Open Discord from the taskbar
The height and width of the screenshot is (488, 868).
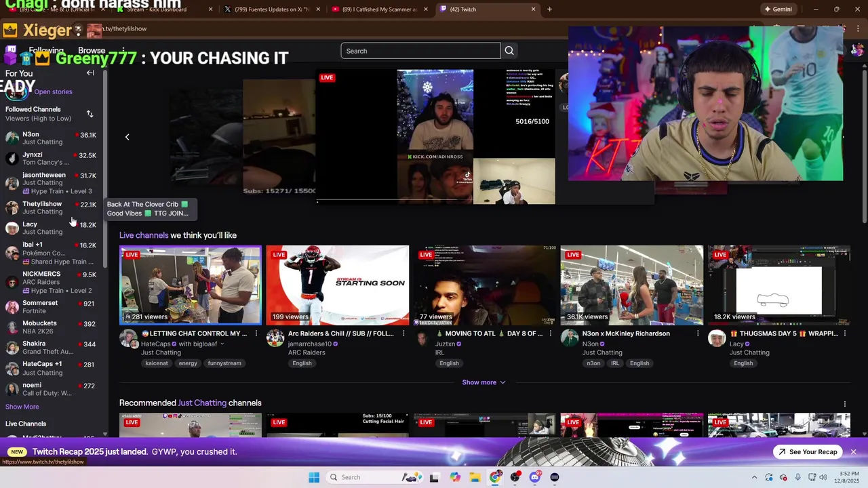click(535, 477)
